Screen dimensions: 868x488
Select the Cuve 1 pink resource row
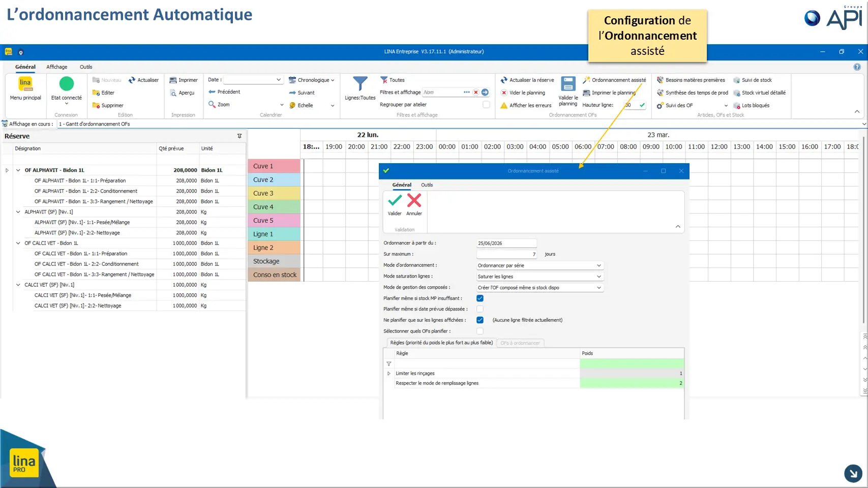[x=274, y=166]
